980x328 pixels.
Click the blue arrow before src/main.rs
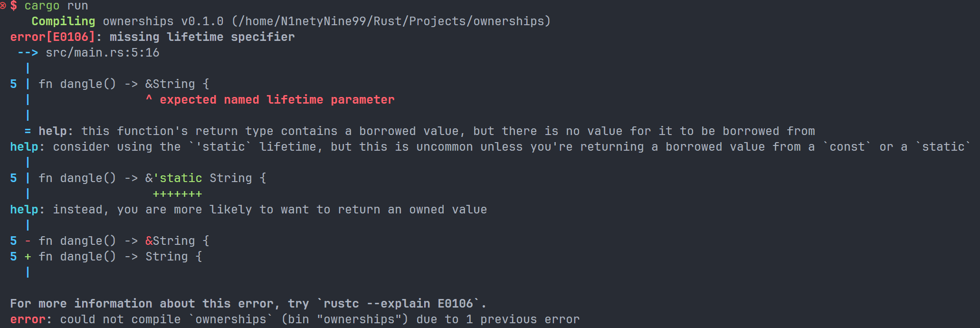point(28,53)
